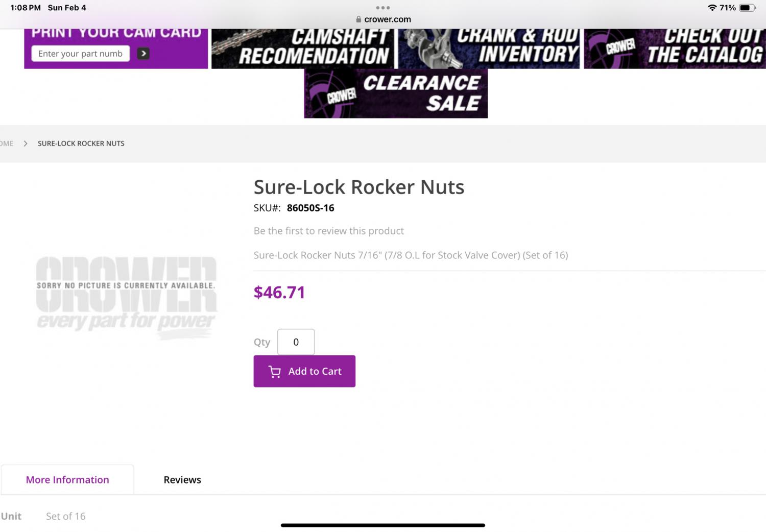Click the breadcrumb chevron separator
Screen dimensions: 766x532
pos(26,143)
